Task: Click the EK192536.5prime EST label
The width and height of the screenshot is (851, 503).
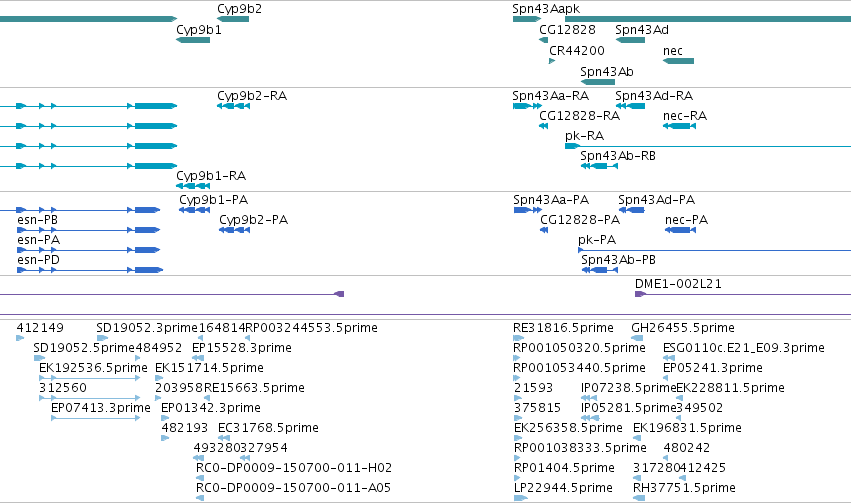Action: (x=93, y=368)
